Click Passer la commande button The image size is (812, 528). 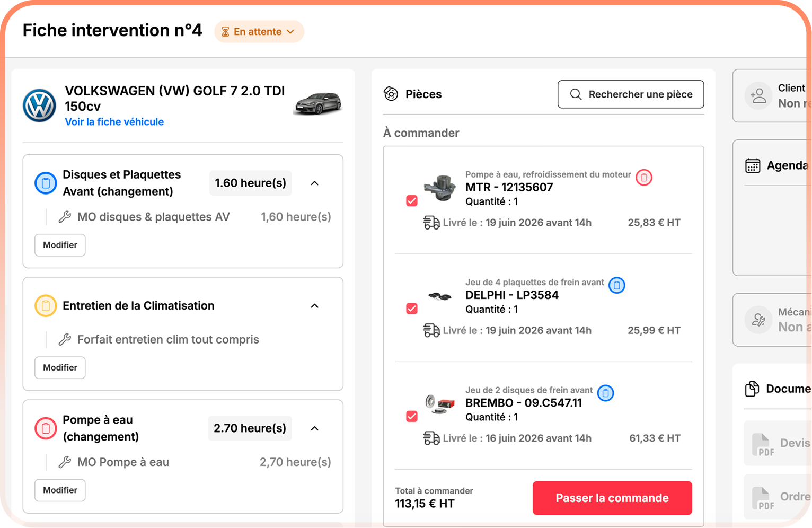pos(612,498)
